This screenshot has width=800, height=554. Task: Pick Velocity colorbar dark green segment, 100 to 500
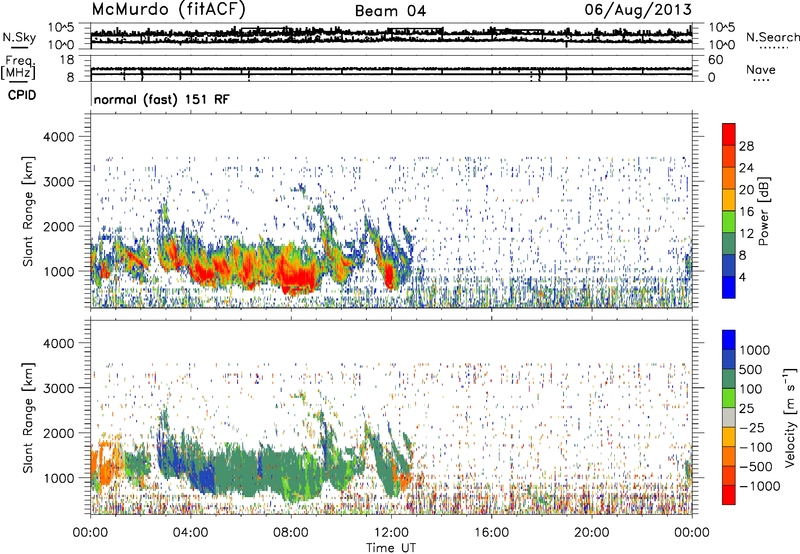tap(729, 379)
